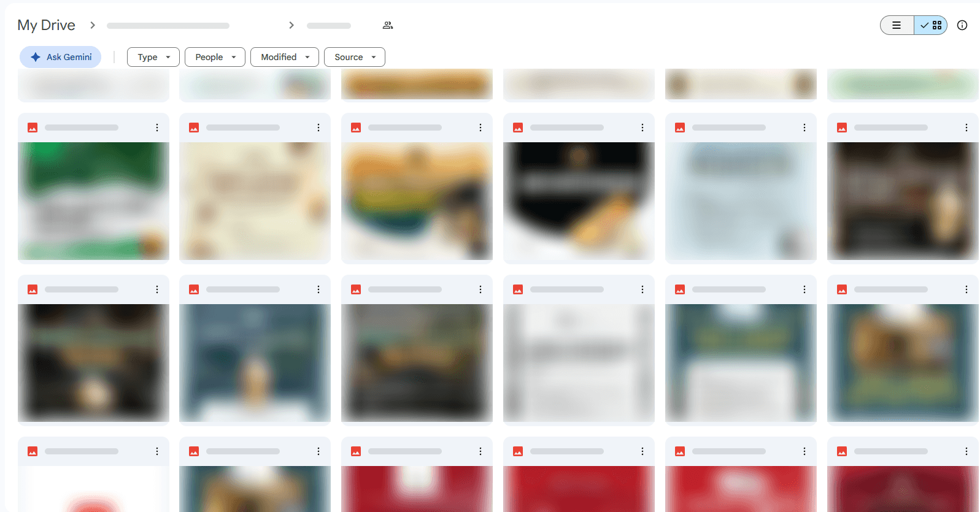Open the view details info icon

pyautogui.click(x=962, y=25)
